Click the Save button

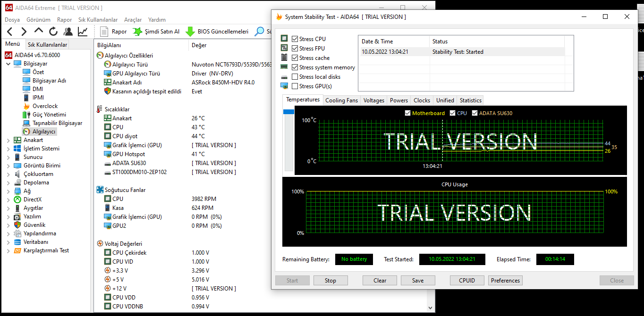coord(418,281)
